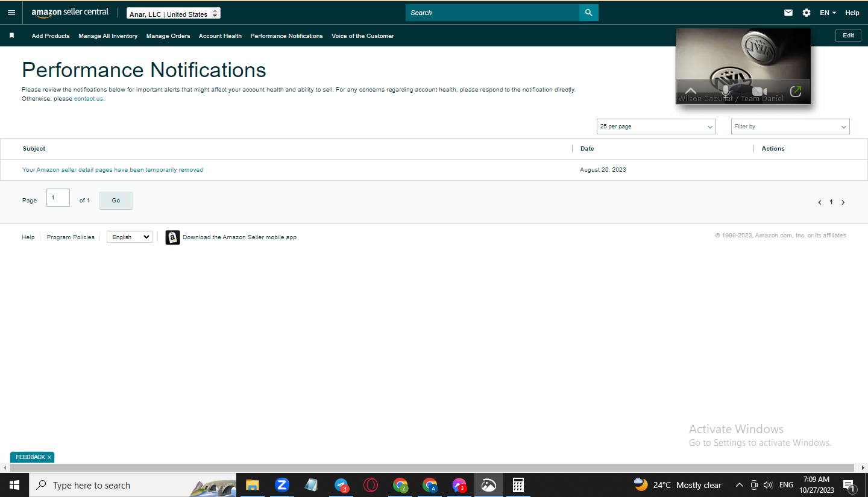Click the Date column header

(587, 149)
